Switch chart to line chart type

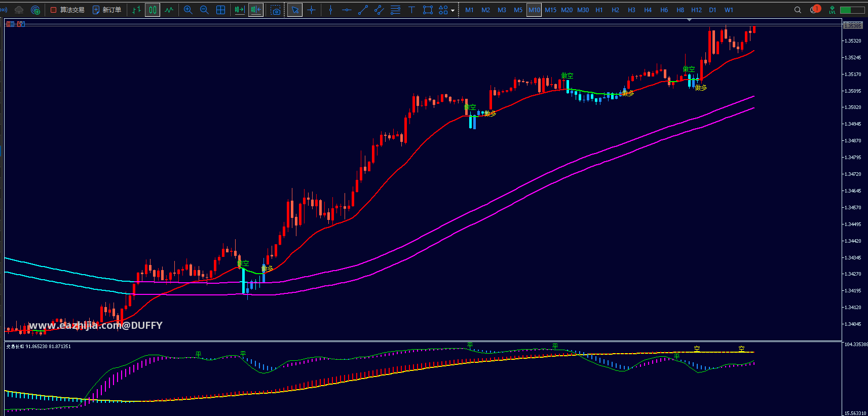169,10
